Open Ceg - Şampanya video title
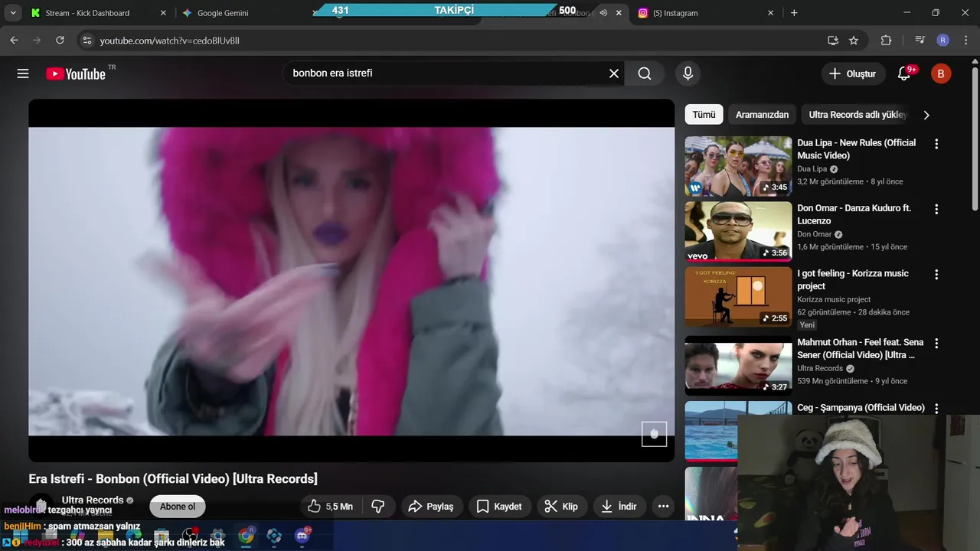Image resolution: width=980 pixels, height=551 pixels. click(x=861, y=408)
